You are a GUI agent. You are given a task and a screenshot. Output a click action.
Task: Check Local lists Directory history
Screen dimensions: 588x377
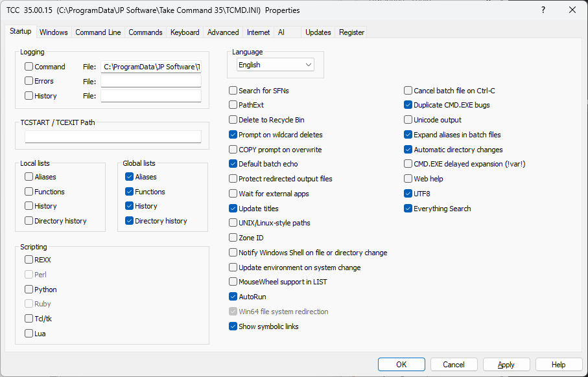coord(29,221)
